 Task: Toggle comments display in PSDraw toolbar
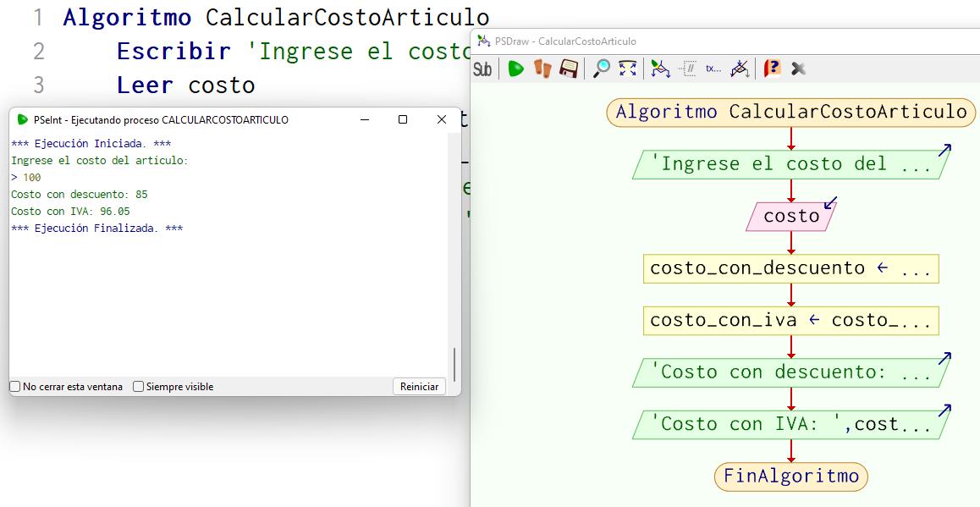pos(688,69)
